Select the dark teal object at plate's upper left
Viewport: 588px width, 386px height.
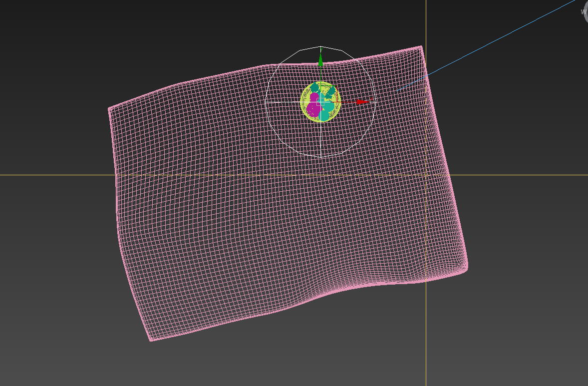click(x=315, y=87)
